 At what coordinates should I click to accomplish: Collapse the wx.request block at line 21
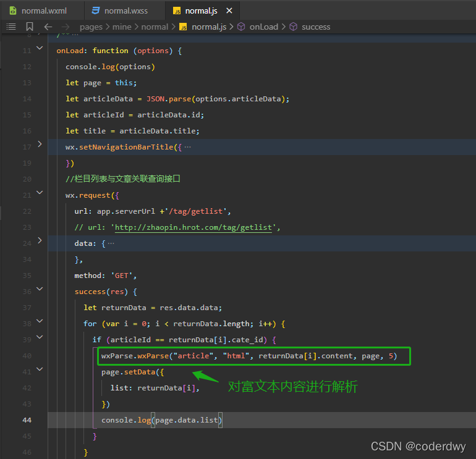tap(40, 192)
